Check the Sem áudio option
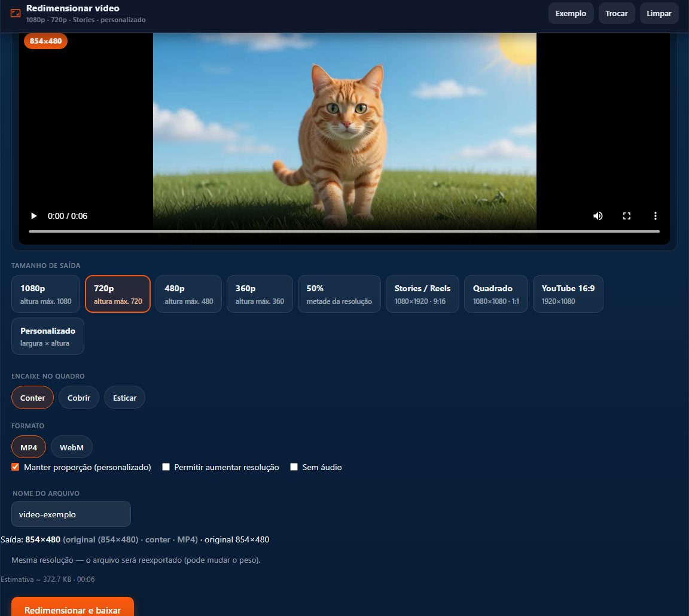Screen dimensions: 689x616 click(x=294, y=467)
